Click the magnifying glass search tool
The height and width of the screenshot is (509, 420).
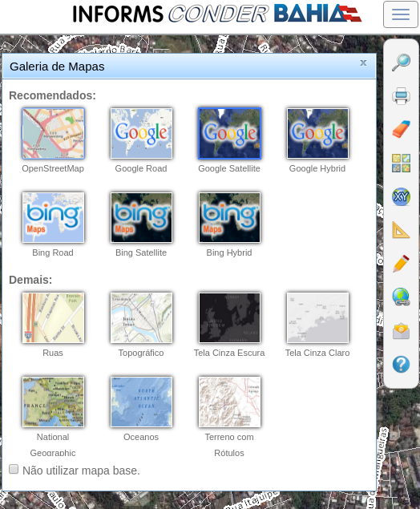401,63
